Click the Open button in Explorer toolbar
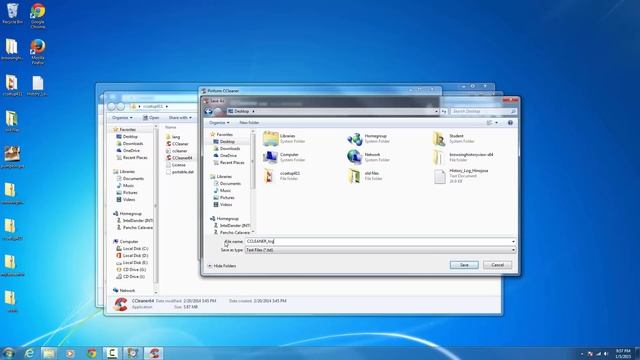This screenshot has height=360, width=640. click(x=151, y=118)
